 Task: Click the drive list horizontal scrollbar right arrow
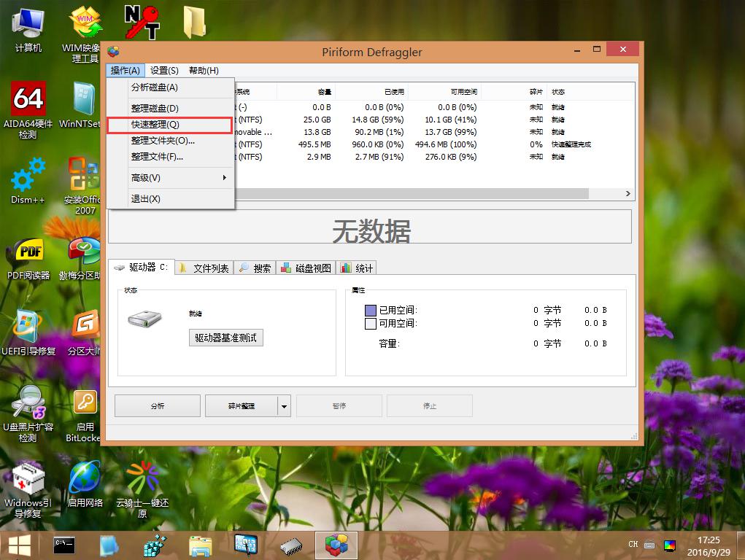pyautogui.click(x=628, y=194)
